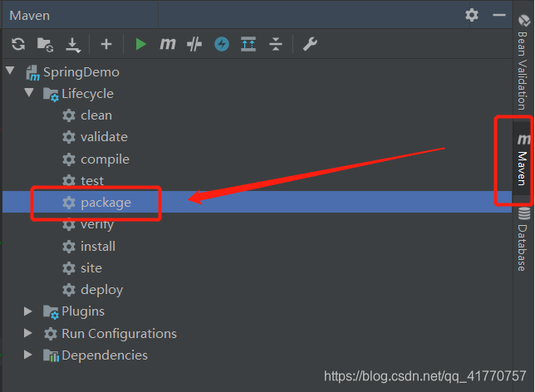Collapse all tree nodes icon
Viewport: 535px width, 392px height.
[x=275, y=44]
